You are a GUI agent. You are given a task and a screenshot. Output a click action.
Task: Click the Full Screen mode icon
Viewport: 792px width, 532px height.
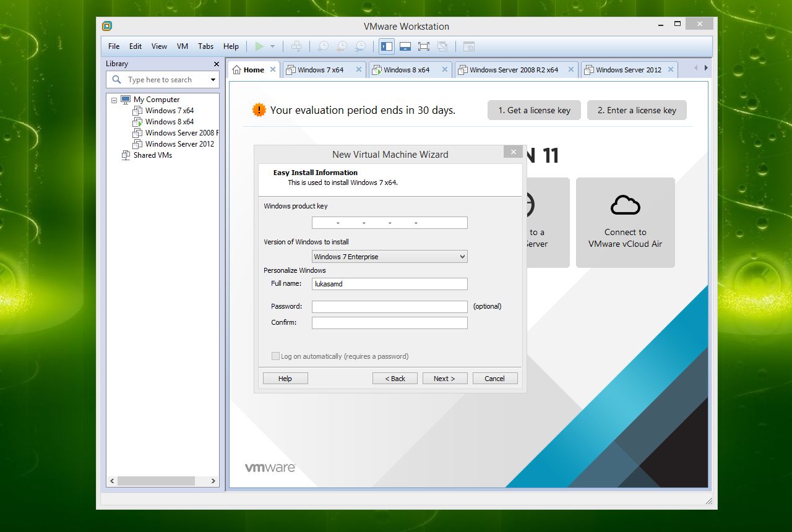pos(424,46)
